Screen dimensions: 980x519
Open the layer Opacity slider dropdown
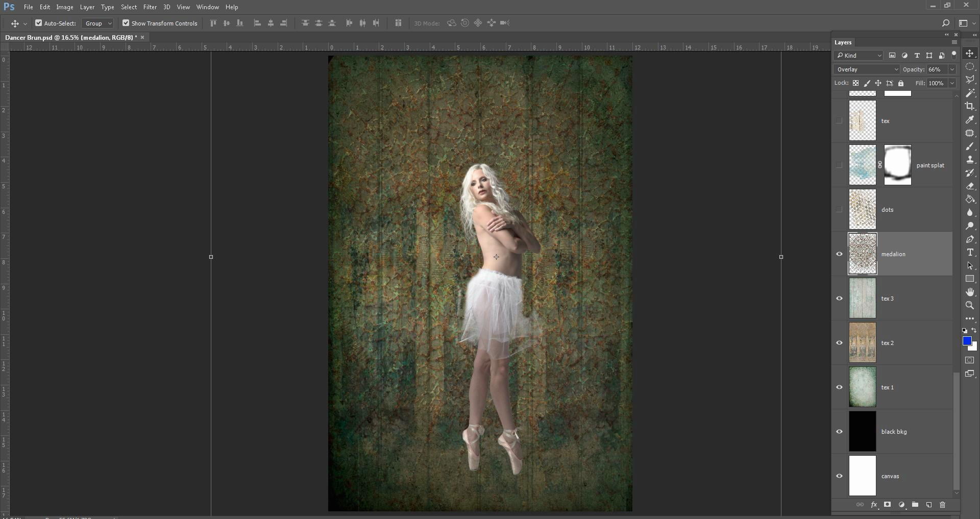pos(952,69)
